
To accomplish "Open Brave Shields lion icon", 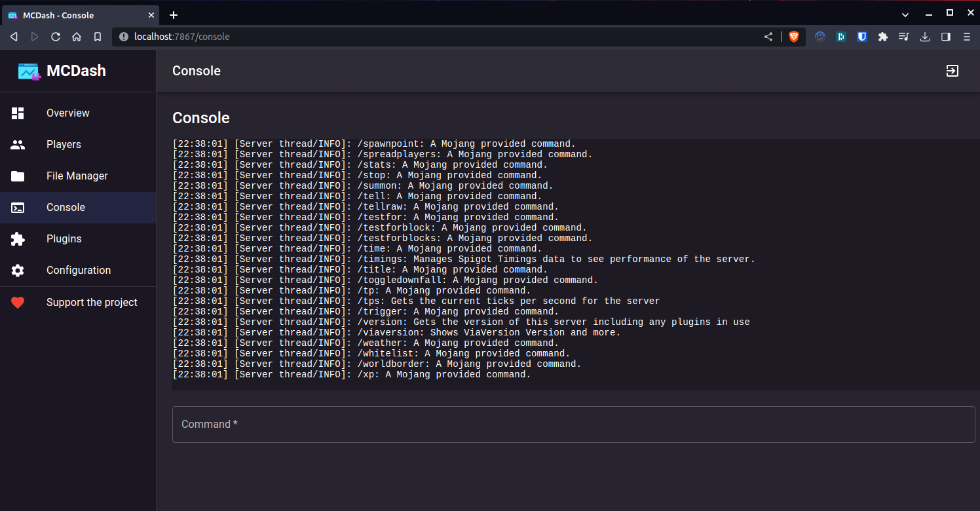I will click(x=793, y=37).
